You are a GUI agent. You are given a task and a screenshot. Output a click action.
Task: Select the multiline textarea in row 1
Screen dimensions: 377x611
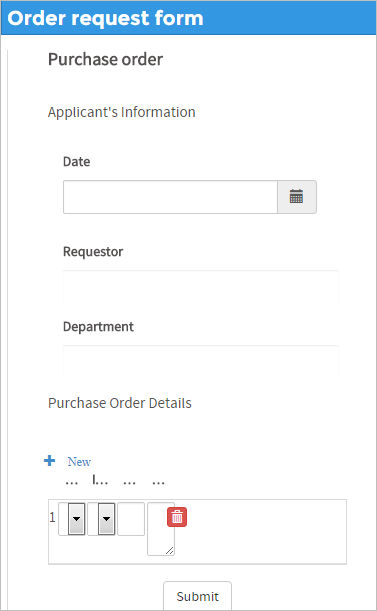pos(161,529)
